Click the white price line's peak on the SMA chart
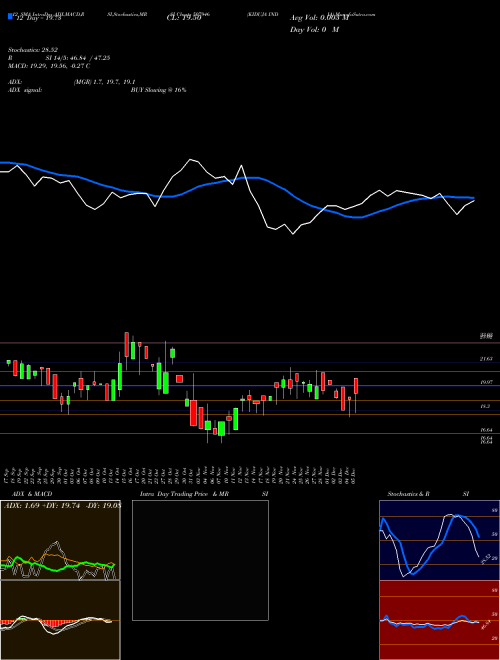The image size is (500, 660). 190,159
